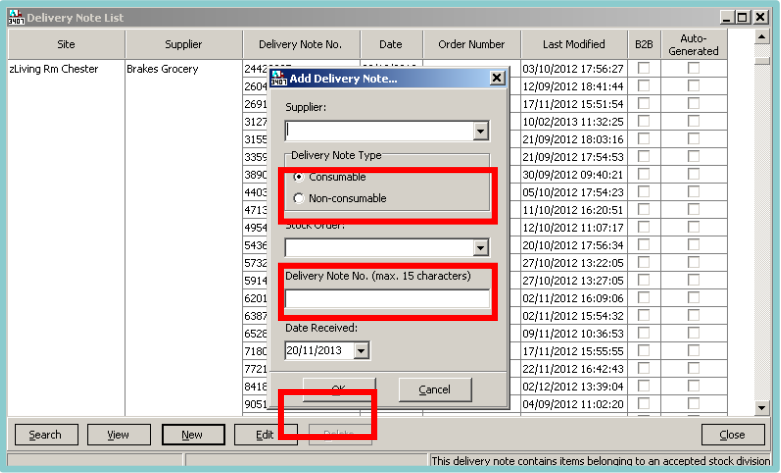Sort by the Last Modified column header

click(573, 44)
